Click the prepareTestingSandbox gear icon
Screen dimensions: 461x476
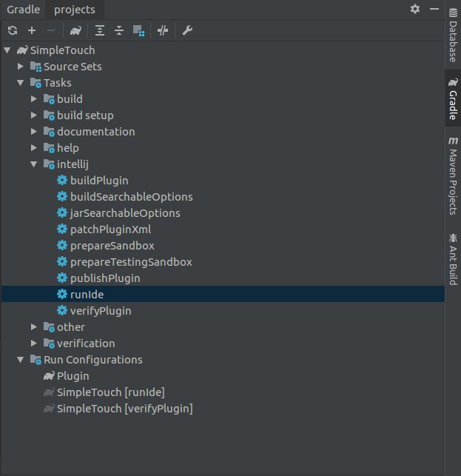click(x=62, y=261)
